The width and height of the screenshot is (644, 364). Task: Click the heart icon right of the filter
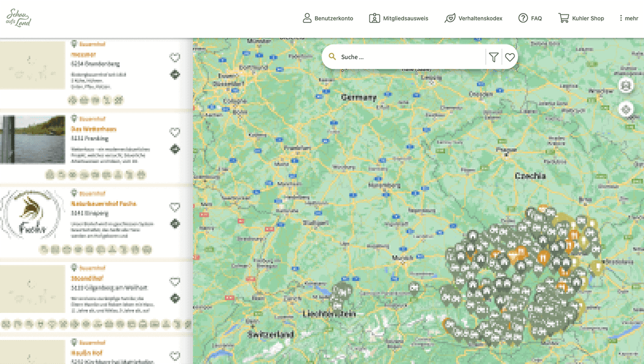coord(509,56)
